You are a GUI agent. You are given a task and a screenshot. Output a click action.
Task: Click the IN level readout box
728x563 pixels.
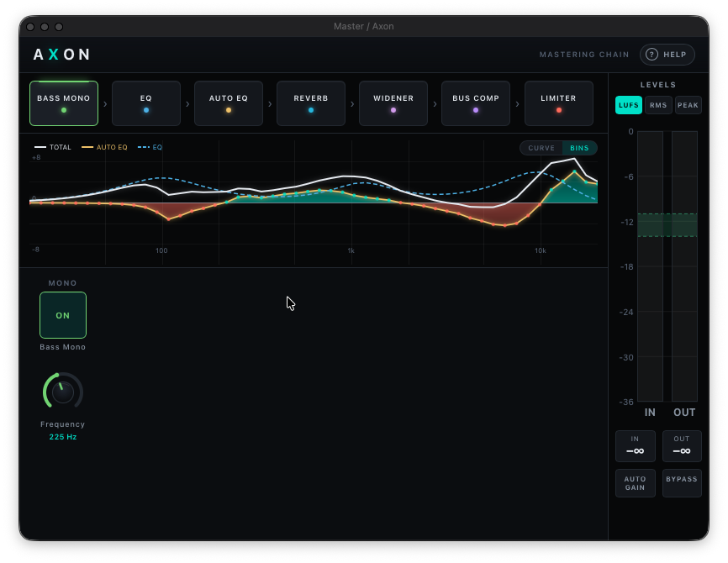(x=636, y=446)
